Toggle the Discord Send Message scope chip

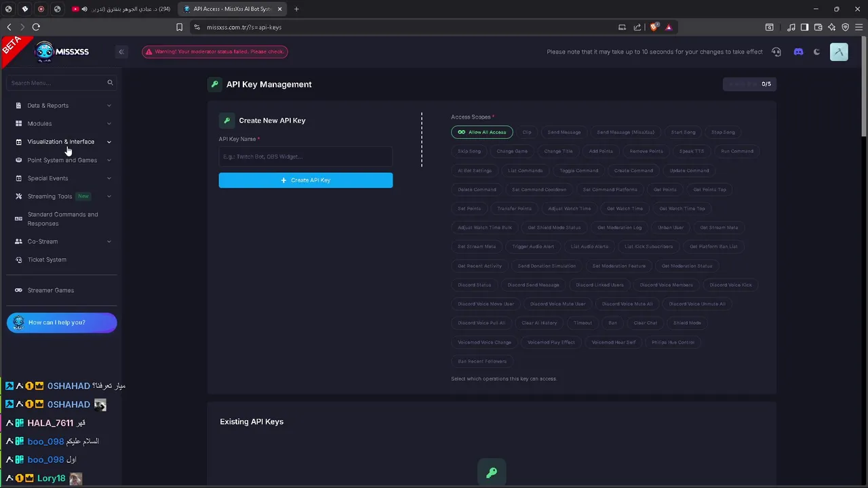click(533, 285)
